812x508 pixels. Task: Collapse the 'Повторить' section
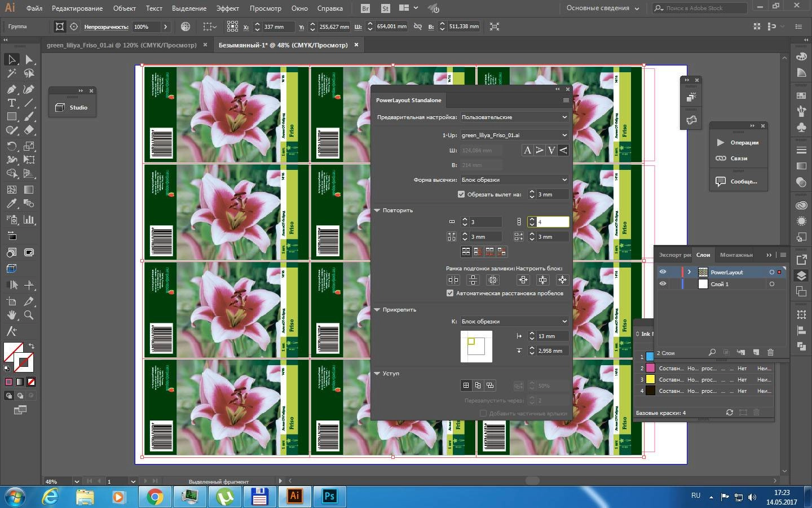[377, 210]
